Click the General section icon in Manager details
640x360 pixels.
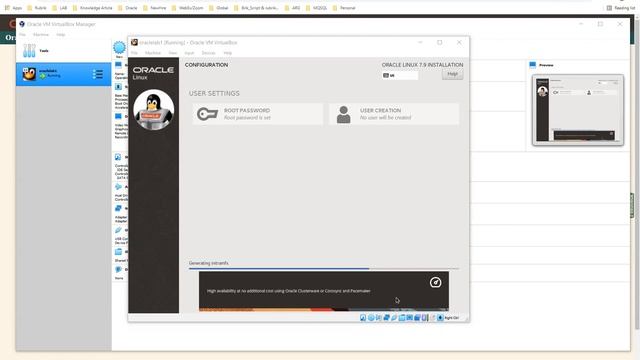[118, 65]
